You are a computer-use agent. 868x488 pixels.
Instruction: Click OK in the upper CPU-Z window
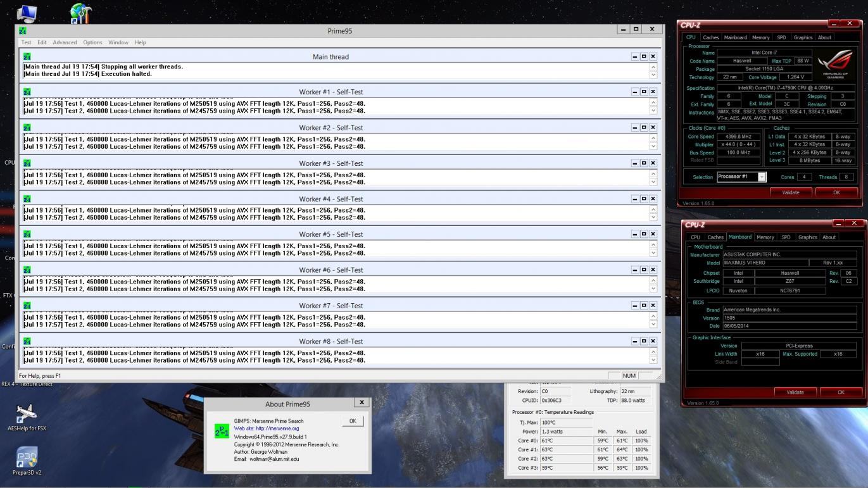[x=836, y=192]
